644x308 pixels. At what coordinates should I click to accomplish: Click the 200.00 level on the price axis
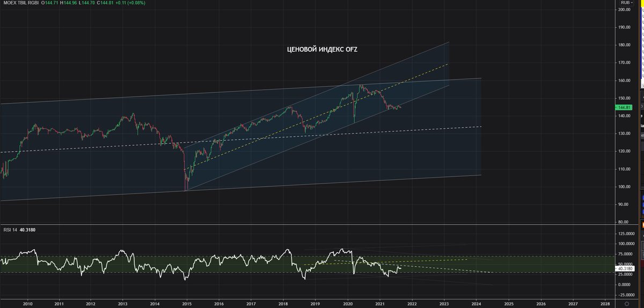pos(624,10)
